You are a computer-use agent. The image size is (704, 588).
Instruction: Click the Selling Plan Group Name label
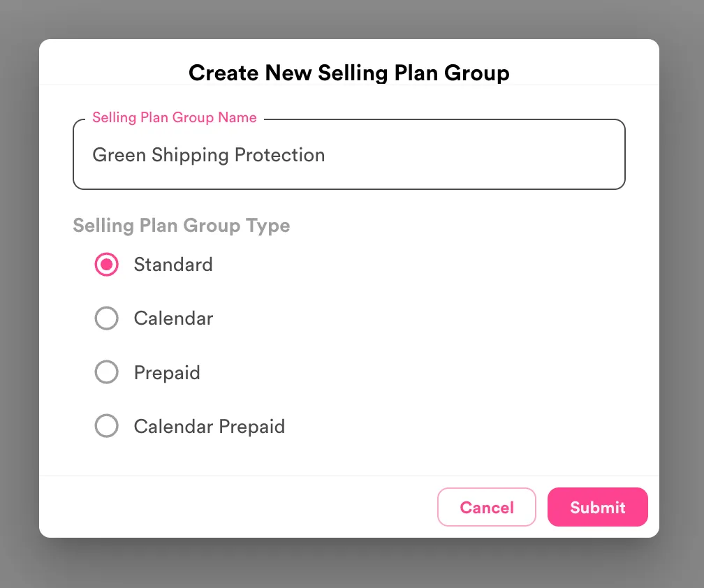coord(174,117)
